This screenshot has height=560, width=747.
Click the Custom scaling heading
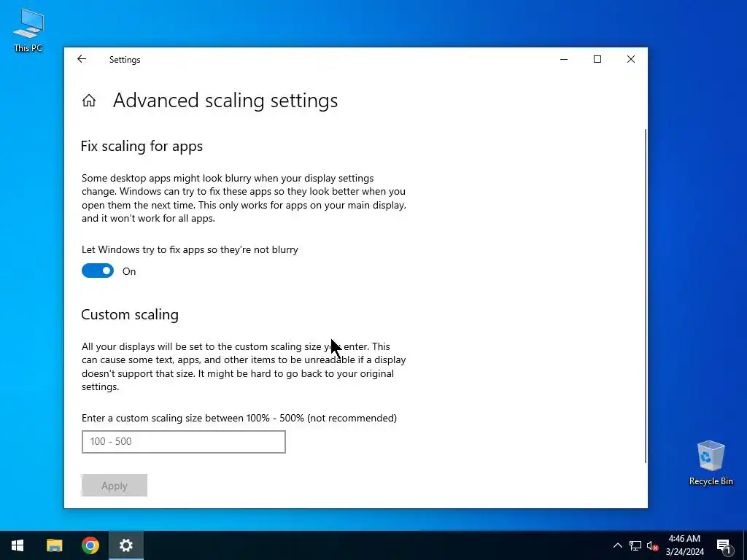pos(130,314)
